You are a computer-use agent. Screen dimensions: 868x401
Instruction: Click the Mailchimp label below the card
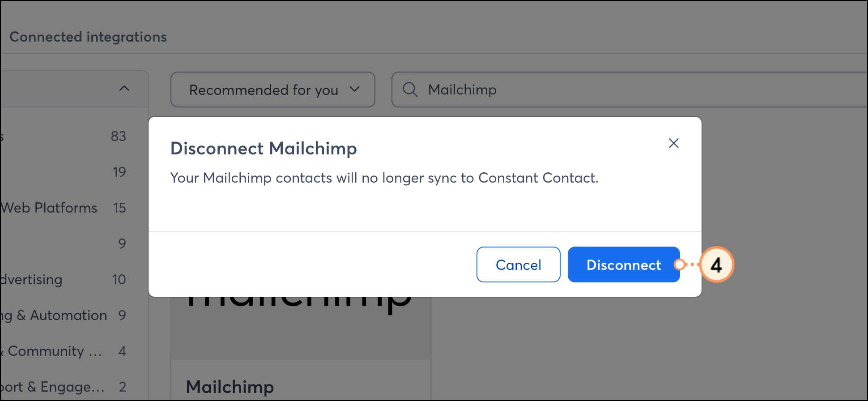(230, 387)
